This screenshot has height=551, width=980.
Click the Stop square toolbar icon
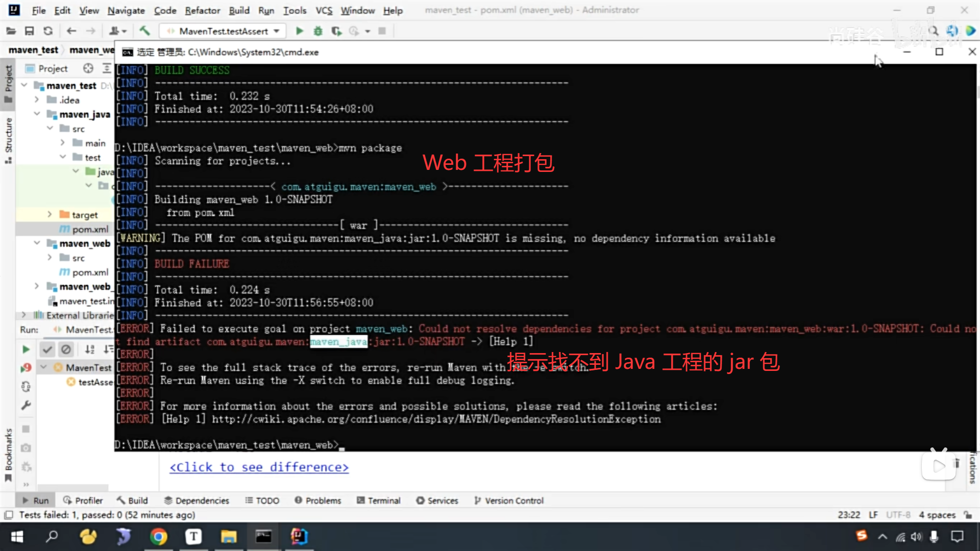[382, 31]
